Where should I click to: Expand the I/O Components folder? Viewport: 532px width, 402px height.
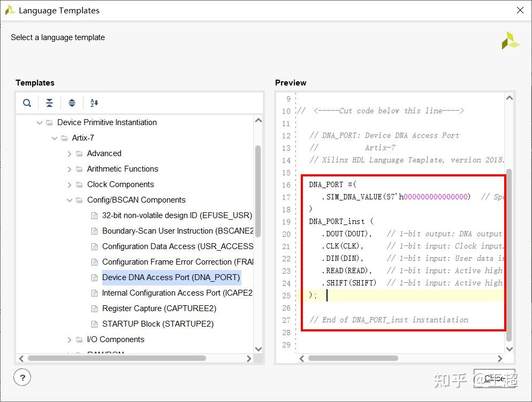click(x=69, y=339)
